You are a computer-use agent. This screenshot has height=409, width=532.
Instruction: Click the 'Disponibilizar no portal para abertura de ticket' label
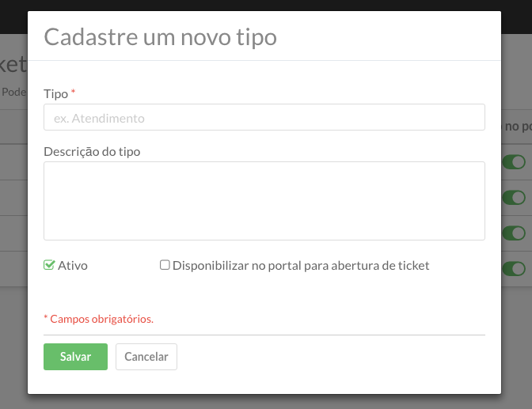pos(301,266)
